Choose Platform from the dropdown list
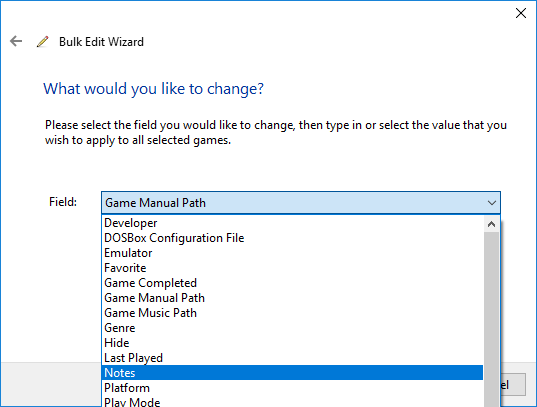Image resolution: width=537 pixels, height=407 pixels. (x=292, y=388)
